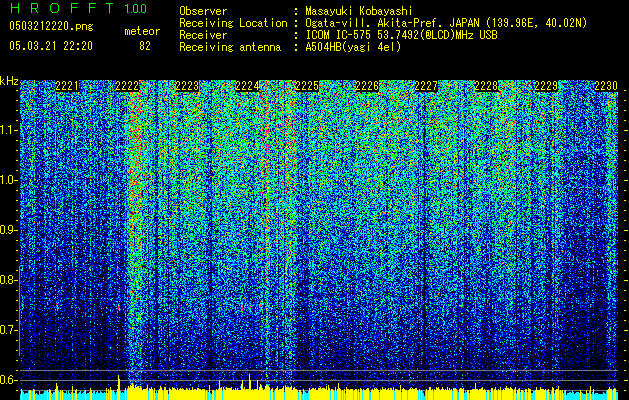Click the 'Receiver' field label

[x=203, y=35]
